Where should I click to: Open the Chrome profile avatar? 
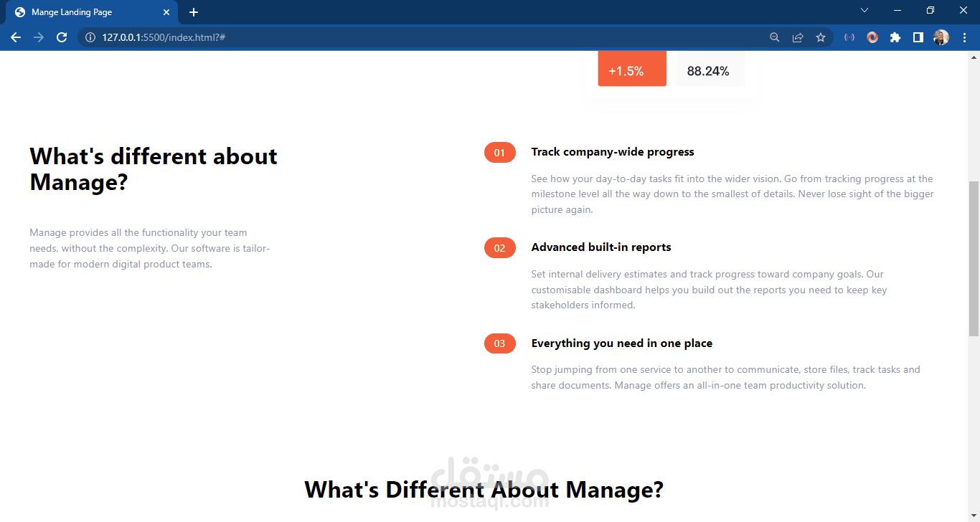coord(941,37)
